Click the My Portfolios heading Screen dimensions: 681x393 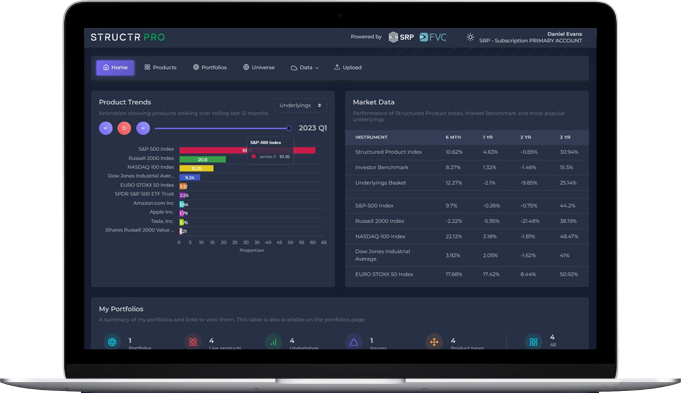(x=121, y=309)
